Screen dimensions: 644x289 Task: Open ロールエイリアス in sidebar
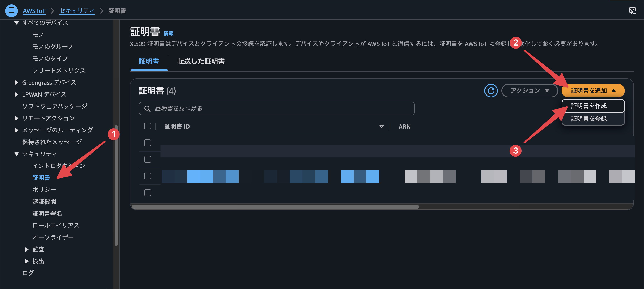(x=56, y=225)
